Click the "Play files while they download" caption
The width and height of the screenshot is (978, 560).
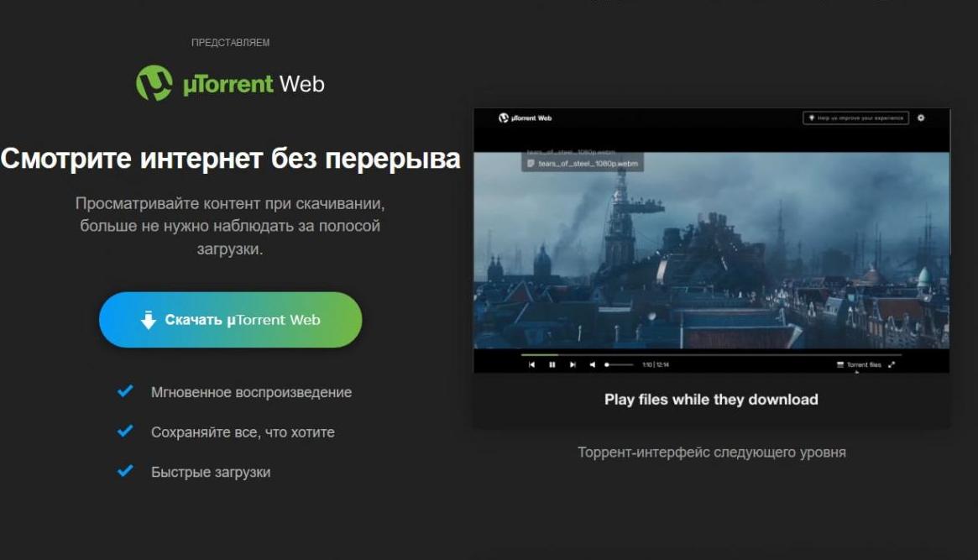point(711,400)
